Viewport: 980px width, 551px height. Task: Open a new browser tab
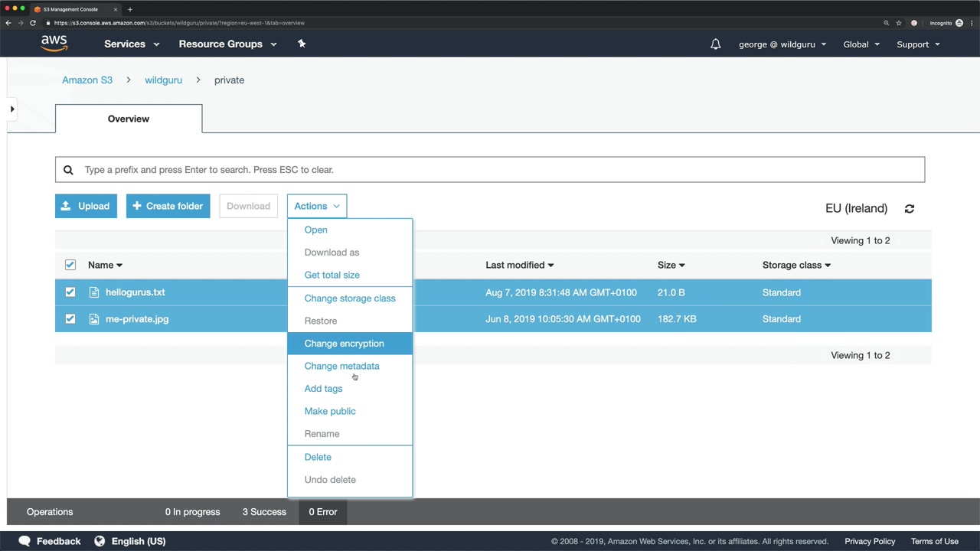(130, 9)
